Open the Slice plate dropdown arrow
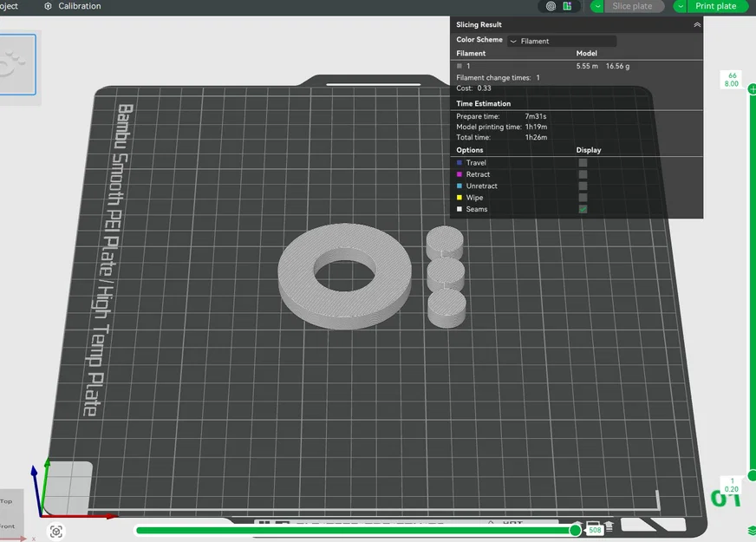 [x=596, y=6]
